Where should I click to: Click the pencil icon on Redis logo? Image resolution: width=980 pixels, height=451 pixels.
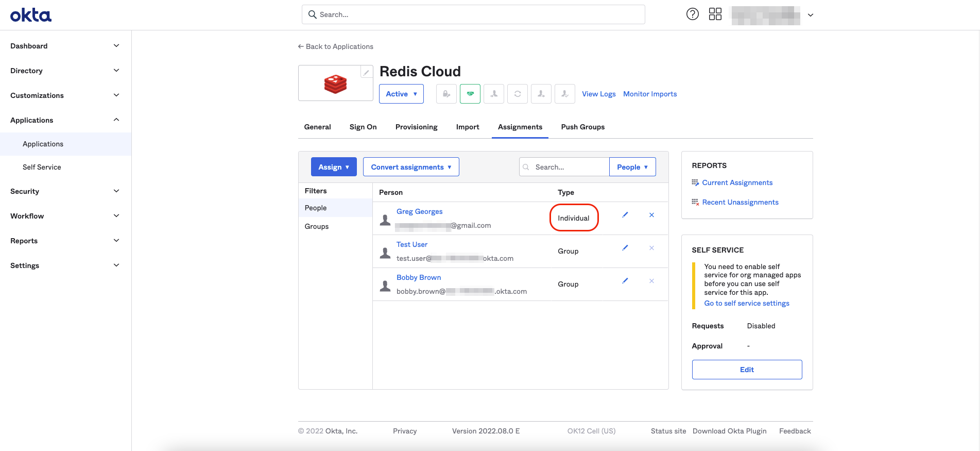[x=366, y=72]
